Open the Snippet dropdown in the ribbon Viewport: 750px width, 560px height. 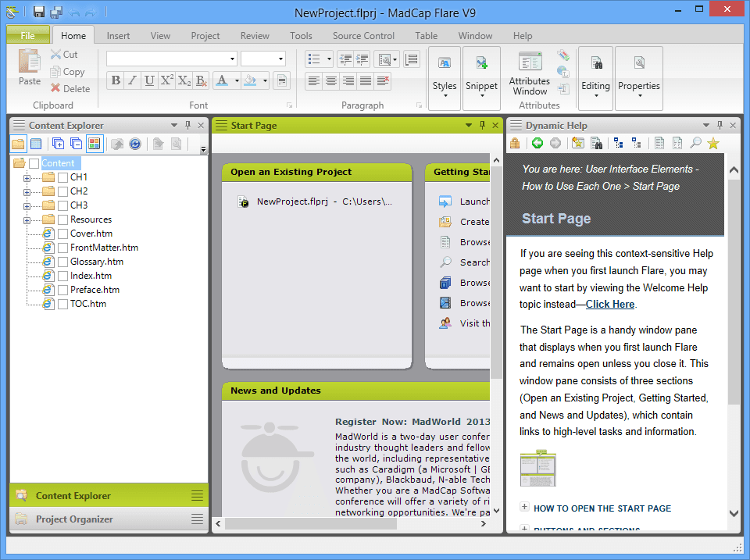pyautogui.click(x=482, y=78)
